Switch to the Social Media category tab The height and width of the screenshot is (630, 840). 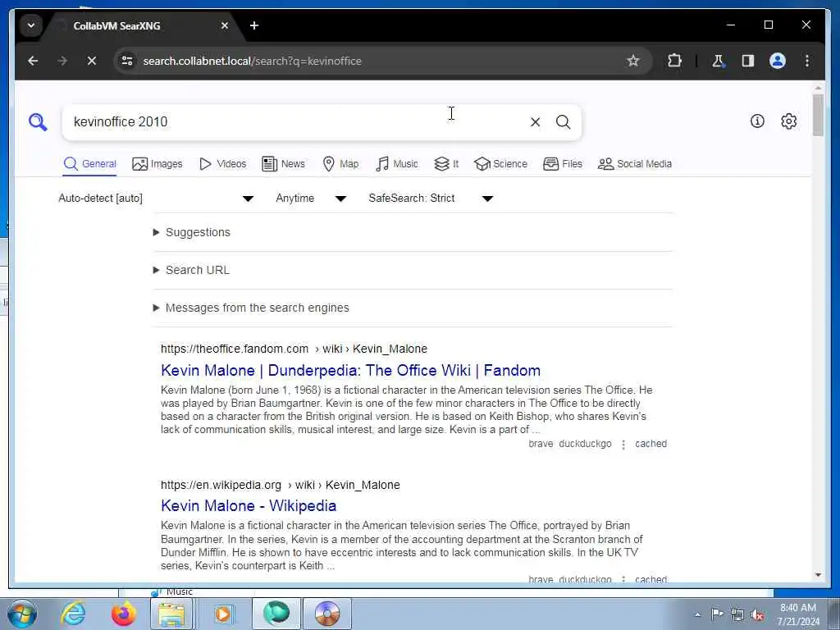[634, 164]
